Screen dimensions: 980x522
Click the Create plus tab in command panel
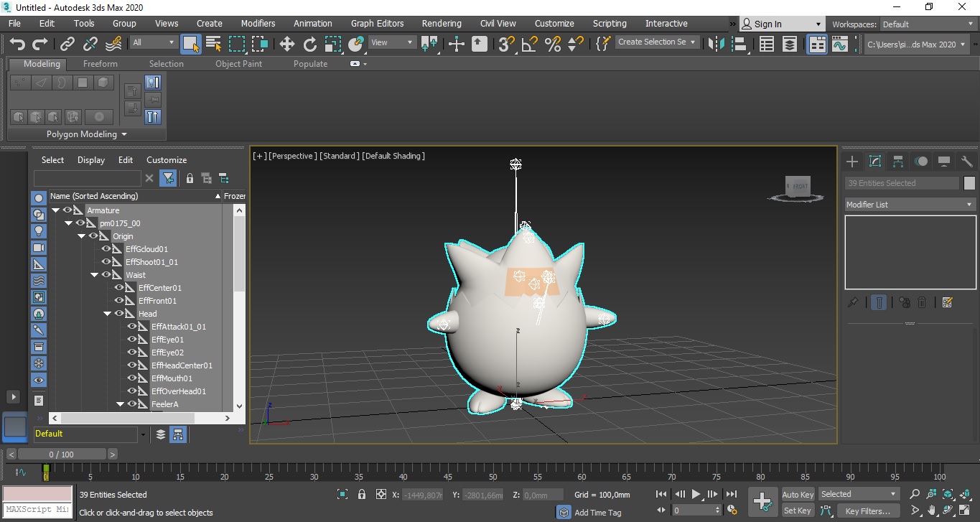click(852, 162)
